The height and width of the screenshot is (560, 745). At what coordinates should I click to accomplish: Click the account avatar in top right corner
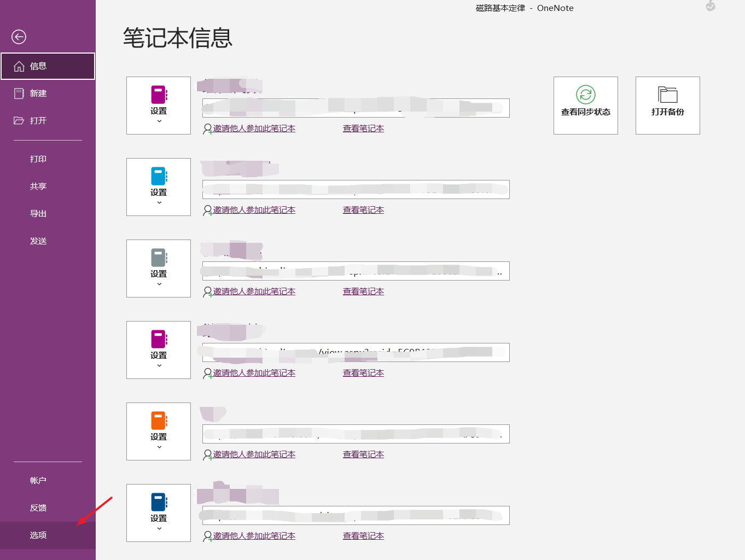[710, 7]
